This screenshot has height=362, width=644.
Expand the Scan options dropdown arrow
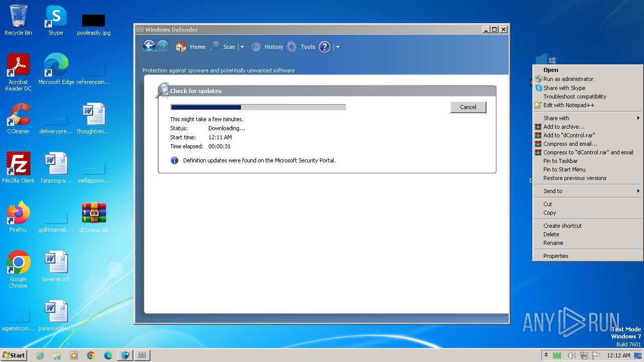click(242, 47)
